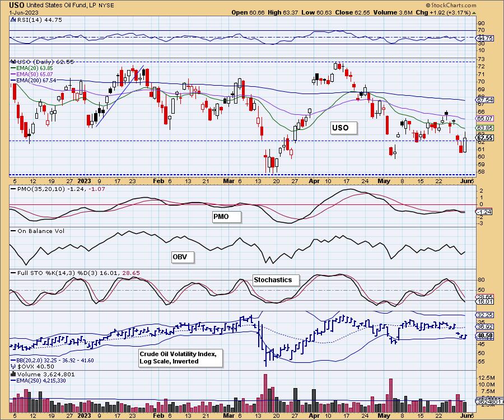Click the Open 60.66 value
Screen dimensions: 504x420
pos(248,12)
